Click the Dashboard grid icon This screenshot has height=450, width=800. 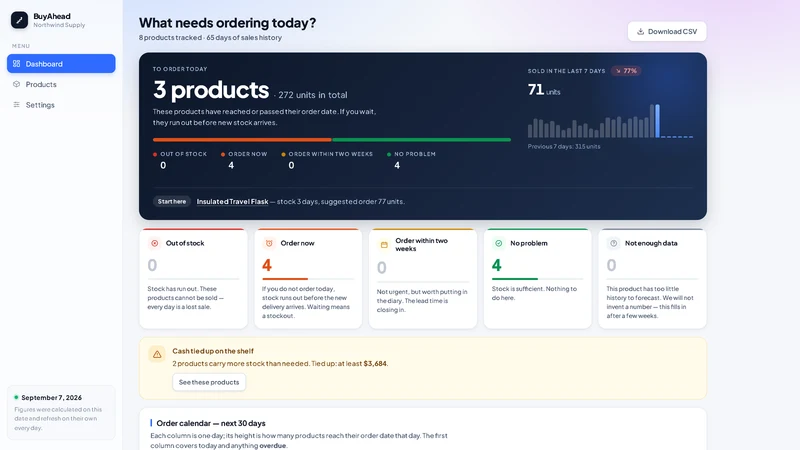(x=17, y=64)
